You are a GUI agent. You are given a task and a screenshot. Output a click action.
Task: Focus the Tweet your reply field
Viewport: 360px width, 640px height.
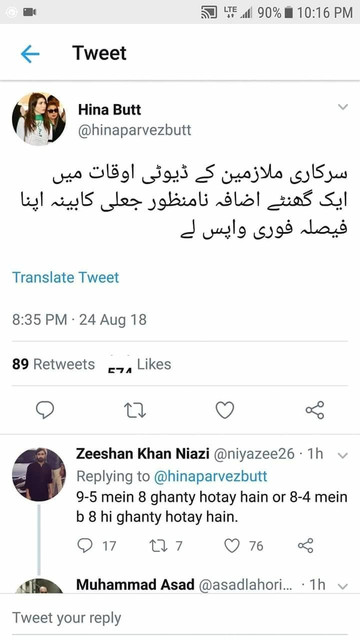tap(180, 618)
